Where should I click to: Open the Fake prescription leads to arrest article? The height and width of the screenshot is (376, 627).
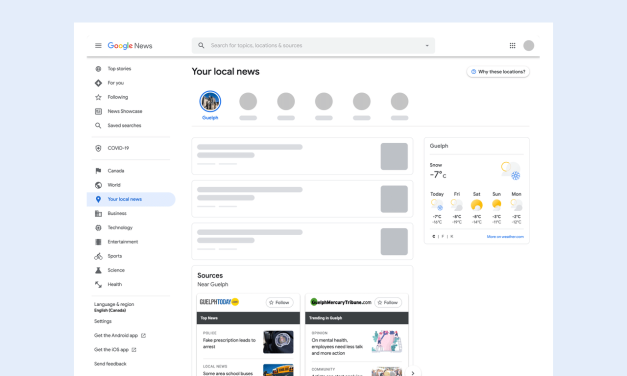coord(229,343)
